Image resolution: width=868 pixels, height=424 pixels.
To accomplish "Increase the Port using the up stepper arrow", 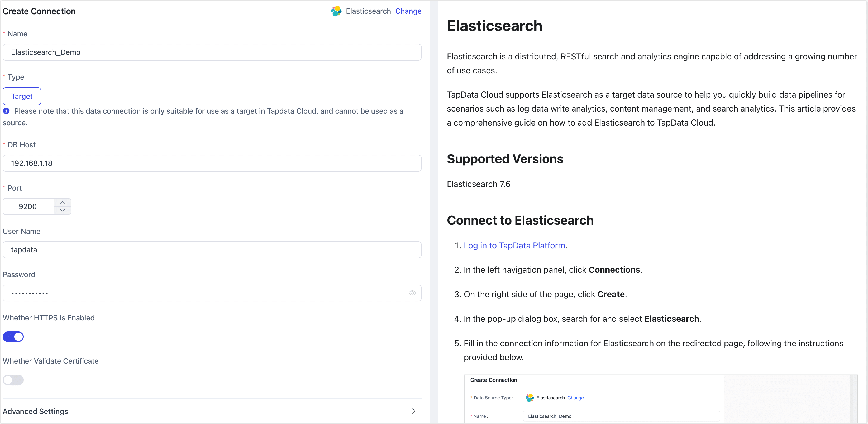I will pos(63,203).
